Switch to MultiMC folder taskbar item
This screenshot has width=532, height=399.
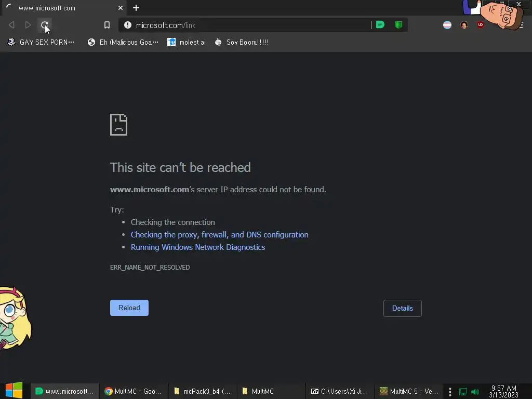pos(271,391)
